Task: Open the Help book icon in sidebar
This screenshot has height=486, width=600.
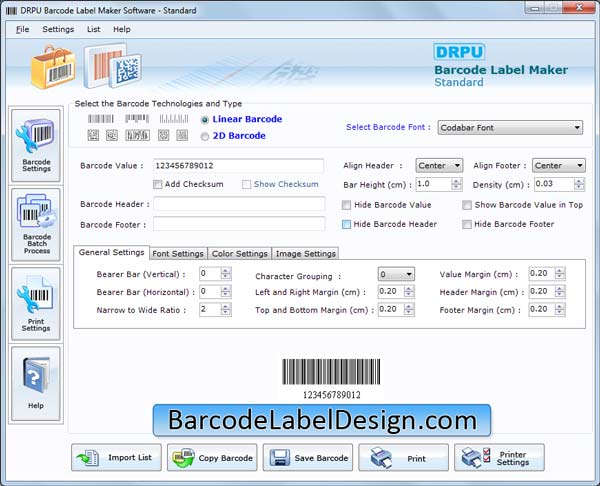Action: click(36, 383)
